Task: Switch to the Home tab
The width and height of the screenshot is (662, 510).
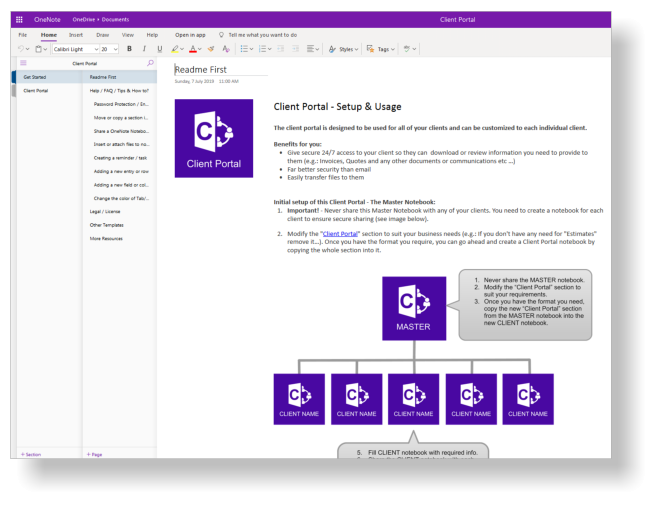Action: coord(49,35)
